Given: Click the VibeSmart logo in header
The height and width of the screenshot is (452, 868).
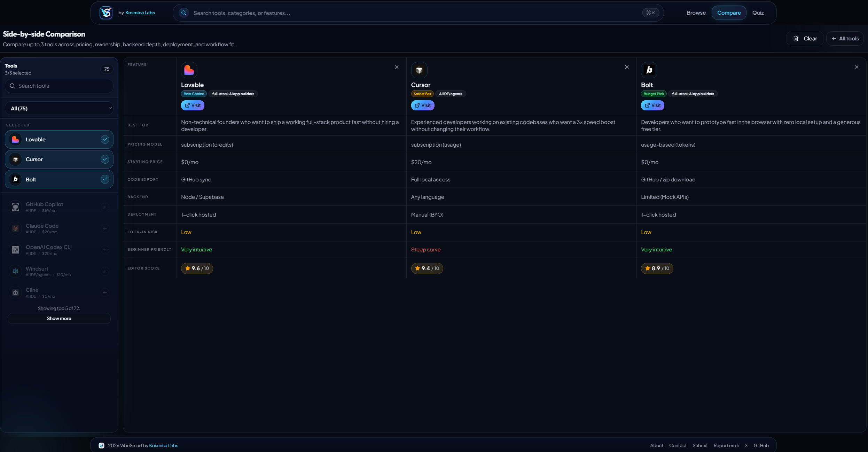Looking at the screenshot, I should click(106, 13).
